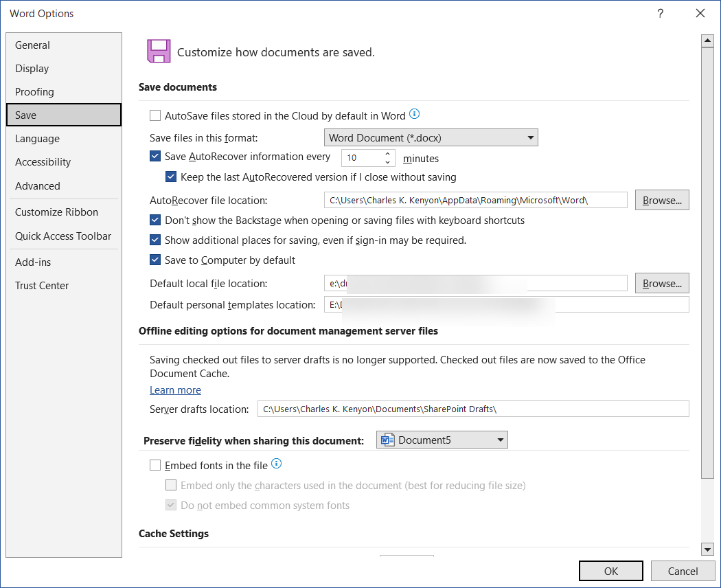This screenshot has width=721, height=588.
Task: Click the Help question mark icon
Action: tap(660, 13)
